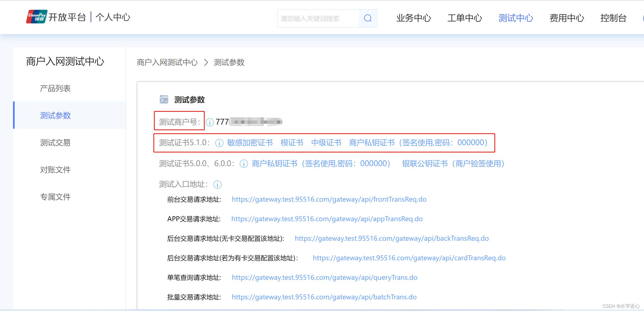Click the UnionPay logo icon

click(37, 17)
